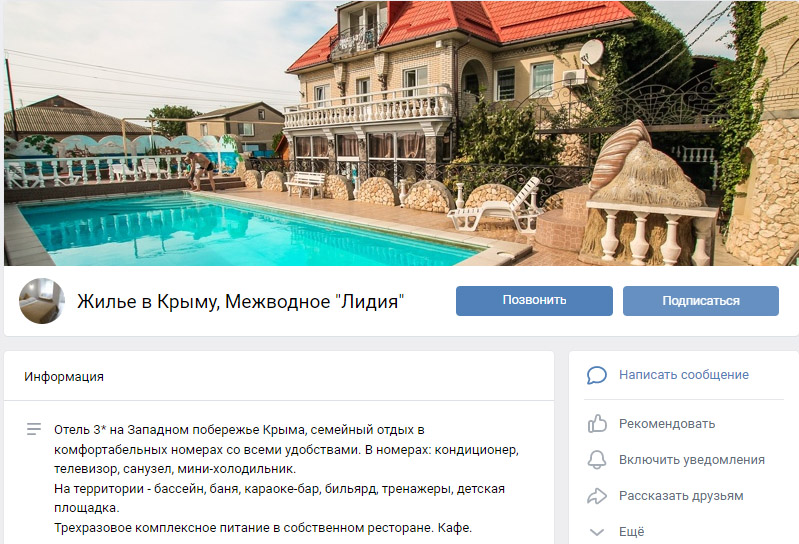Click the description starting with Отель 3*

pyautogui.click(x=286, y=449)
